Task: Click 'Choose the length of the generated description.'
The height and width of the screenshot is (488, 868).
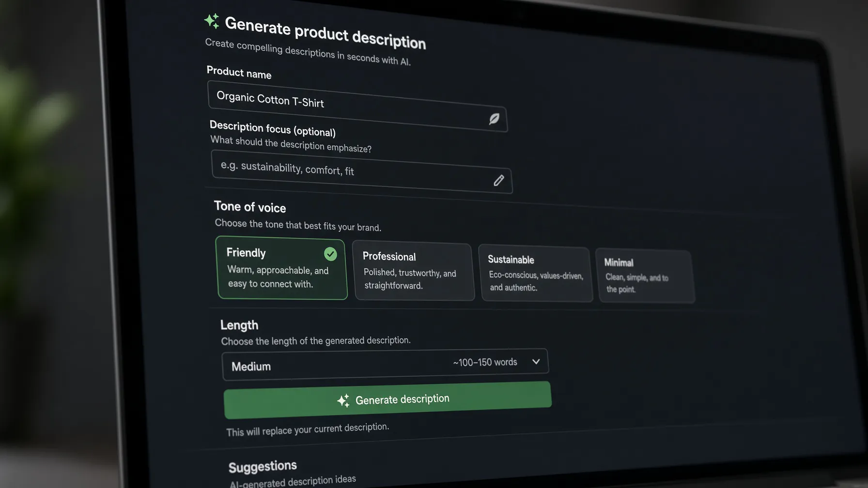Action: (316, 341)
